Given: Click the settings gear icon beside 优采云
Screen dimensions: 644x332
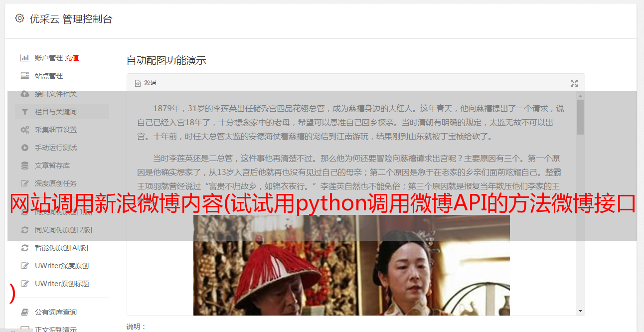Looking at the screenshot, I should click(x=19, y=18).
